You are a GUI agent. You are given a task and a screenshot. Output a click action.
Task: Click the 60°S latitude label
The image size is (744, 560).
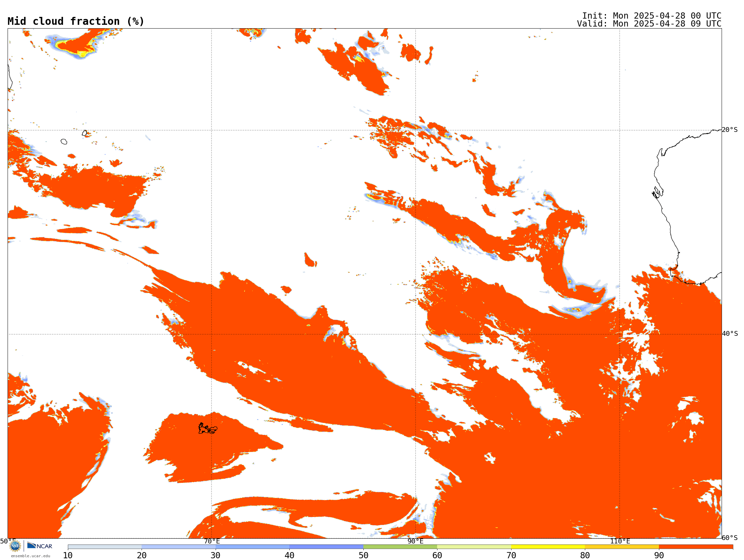point(730,538)
